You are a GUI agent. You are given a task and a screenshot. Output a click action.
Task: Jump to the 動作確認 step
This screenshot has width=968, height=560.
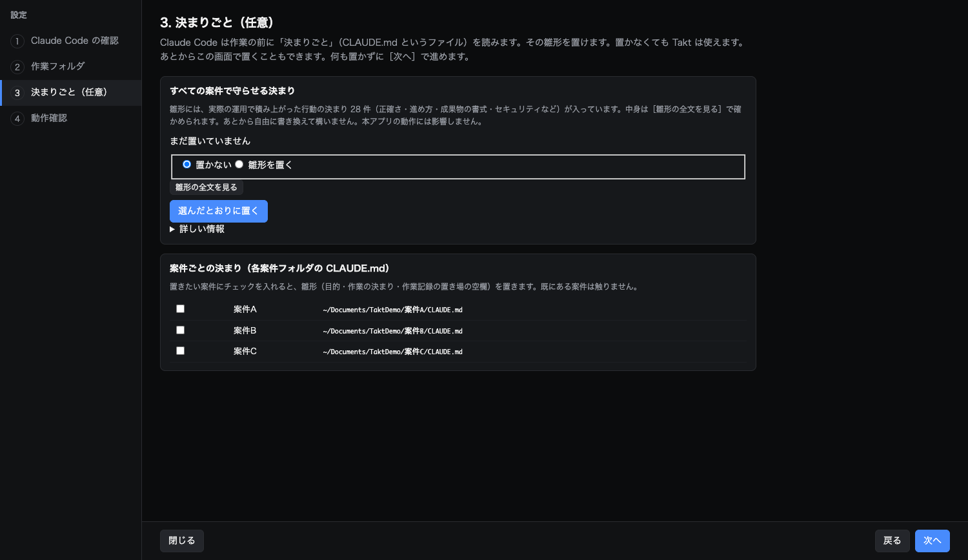(x=71, y=118)
